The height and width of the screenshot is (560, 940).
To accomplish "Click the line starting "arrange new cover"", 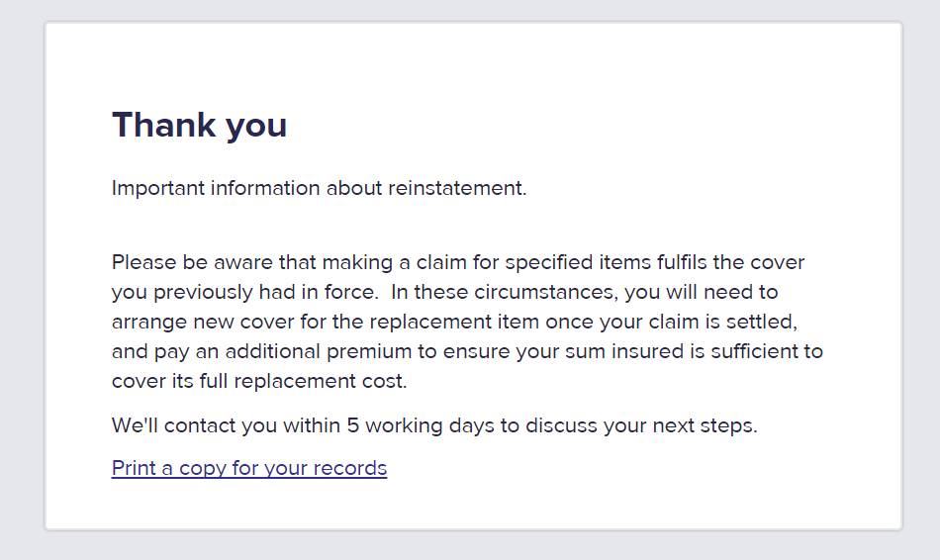I will pyautogui.click(x=454, y=322).
